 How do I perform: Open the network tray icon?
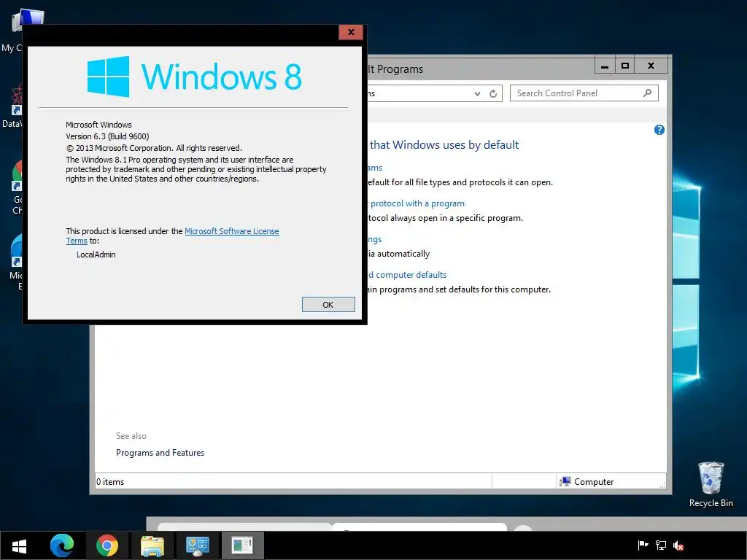coord(661,545)
